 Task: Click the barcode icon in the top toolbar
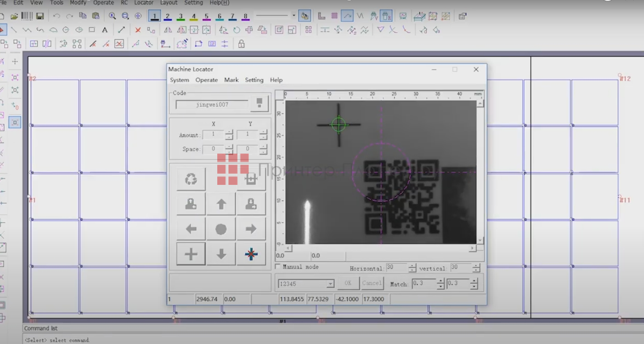(x=27, y=16)
